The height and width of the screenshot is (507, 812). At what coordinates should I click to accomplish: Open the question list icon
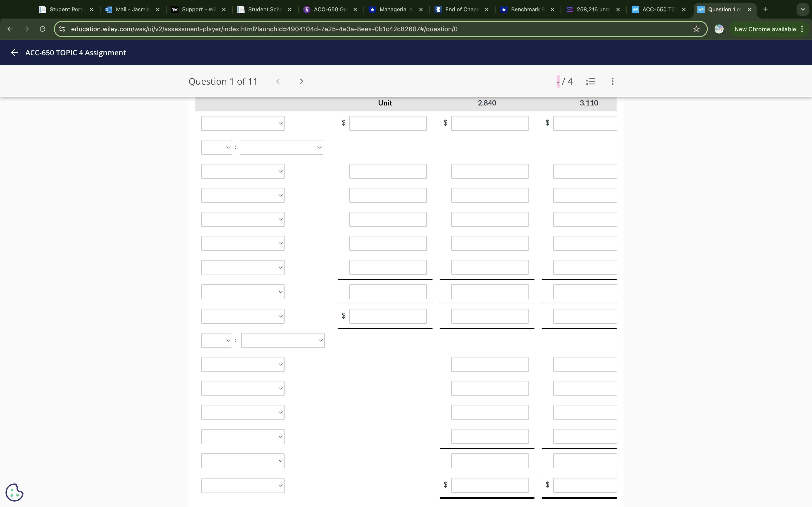click(x=591, y=81)
